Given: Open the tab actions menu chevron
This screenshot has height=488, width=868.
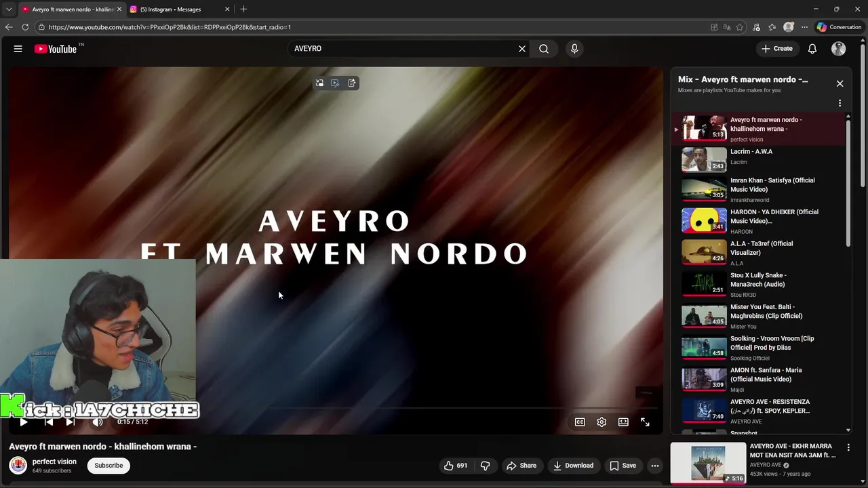Looking at the screenshot, I should [x=9, y=9].
